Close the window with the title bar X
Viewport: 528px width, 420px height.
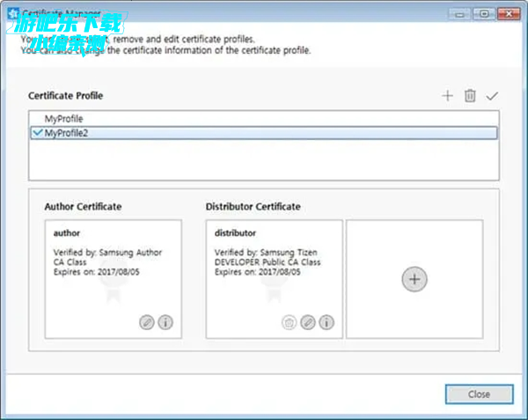[x=509, y=14]
